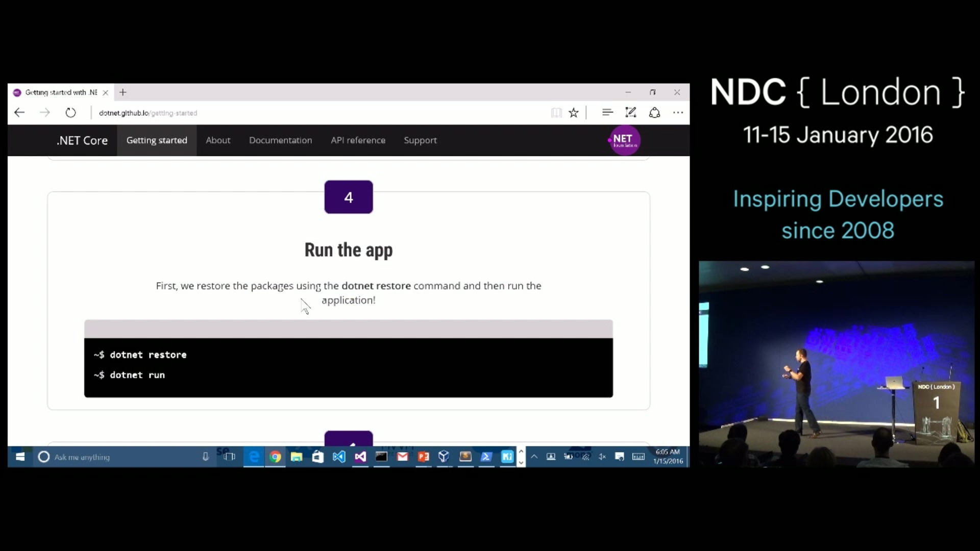Click the browser Back arrow
Screen dimensions: 980x551
pyautogui.click(x=19, y=113)
